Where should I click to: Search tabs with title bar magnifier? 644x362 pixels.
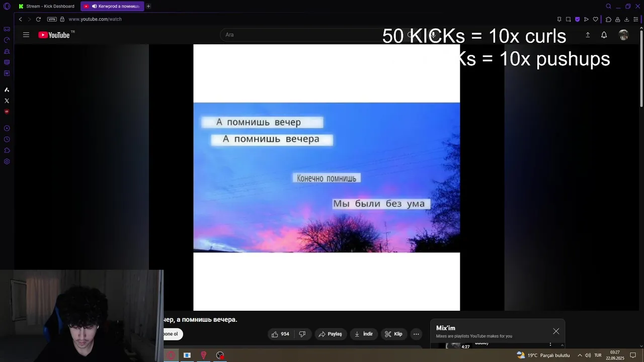608,6
